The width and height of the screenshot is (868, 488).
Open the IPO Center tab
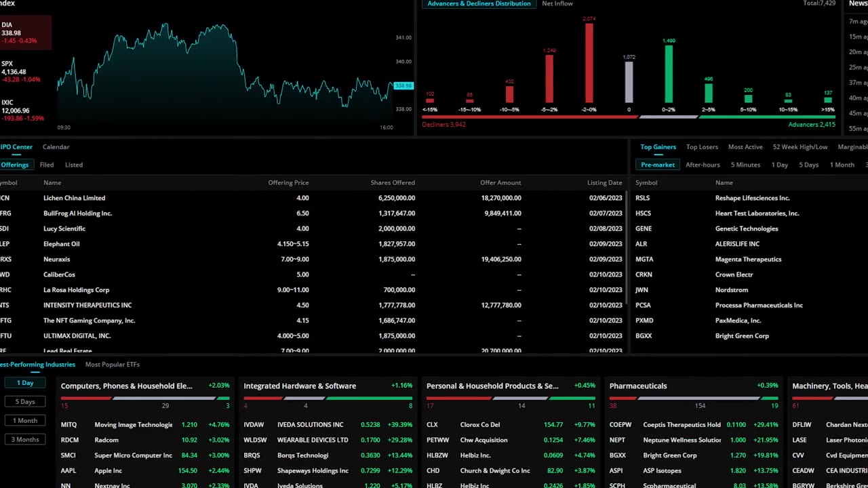(x=16, y=147)
